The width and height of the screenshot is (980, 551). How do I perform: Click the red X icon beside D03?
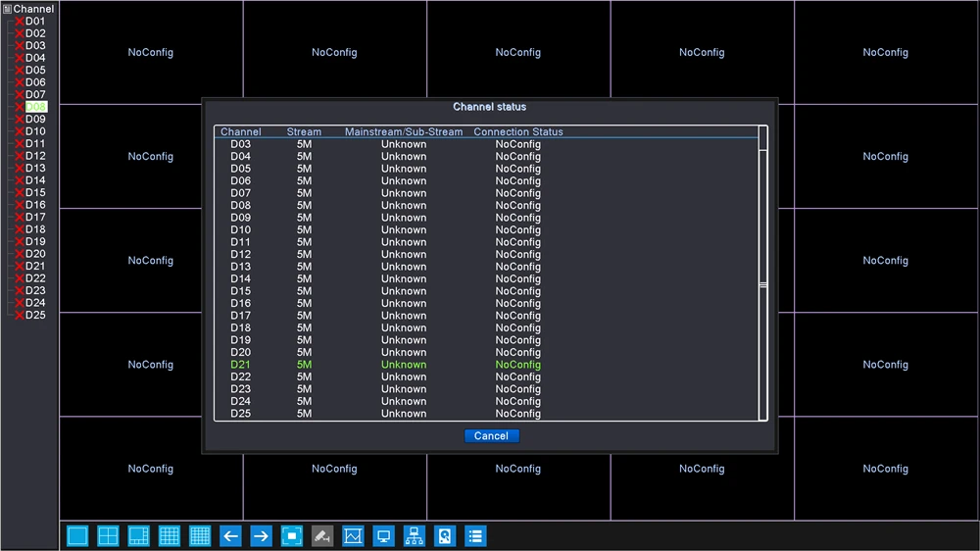[x=20, y=46]
